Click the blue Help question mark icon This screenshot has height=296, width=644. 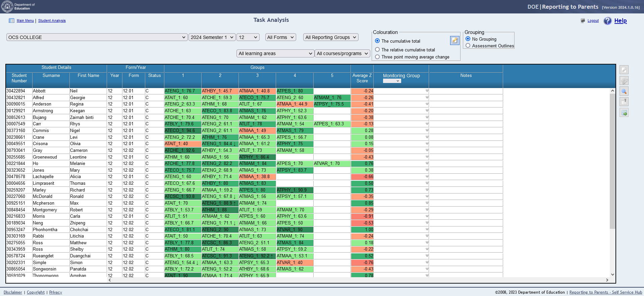(607, 21)
